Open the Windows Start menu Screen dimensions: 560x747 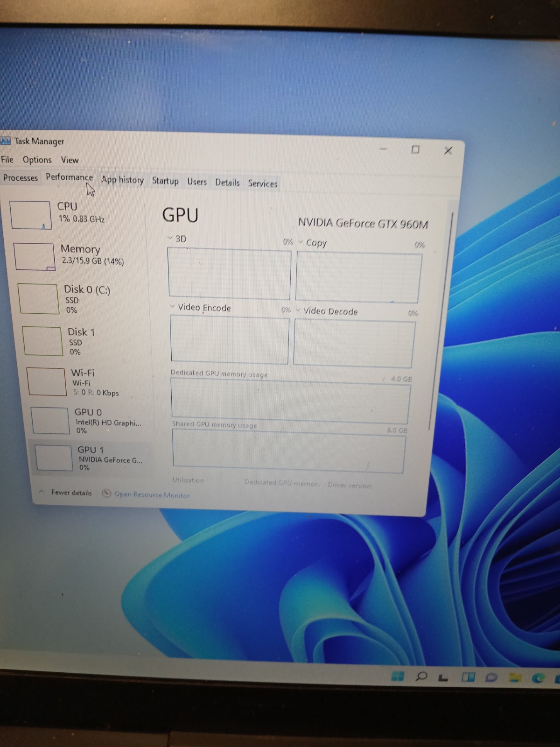(x=397, y=676)
